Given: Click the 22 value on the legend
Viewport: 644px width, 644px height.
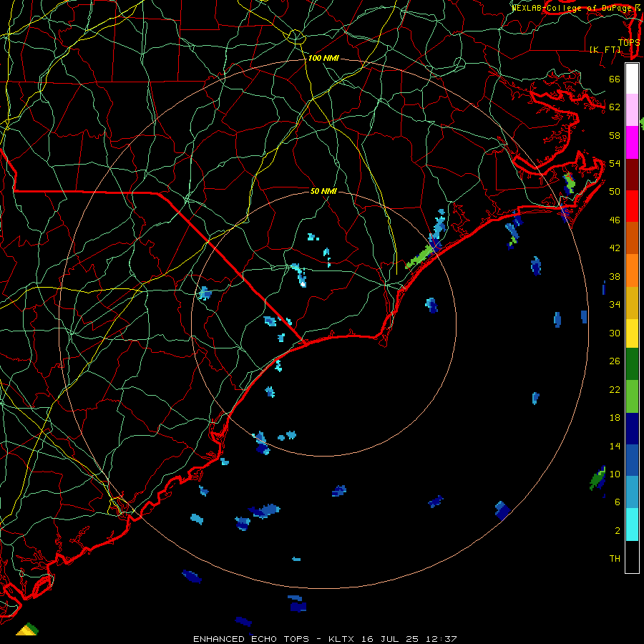Looking at the screenshot, I should point(615,389).
